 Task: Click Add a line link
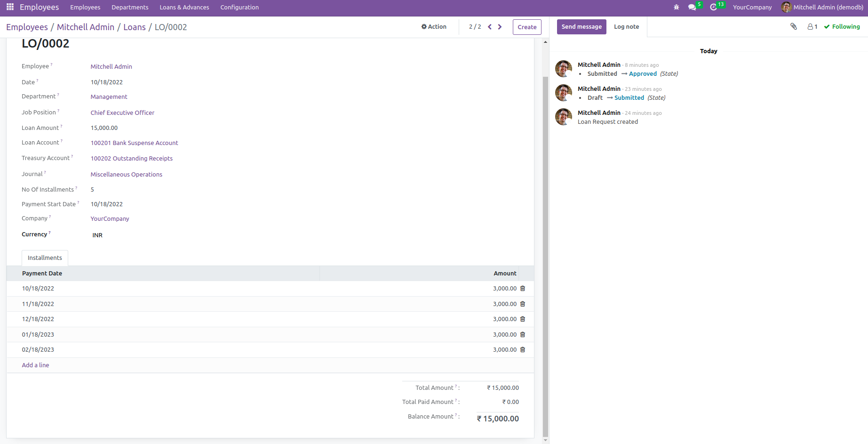click(35, 365)
